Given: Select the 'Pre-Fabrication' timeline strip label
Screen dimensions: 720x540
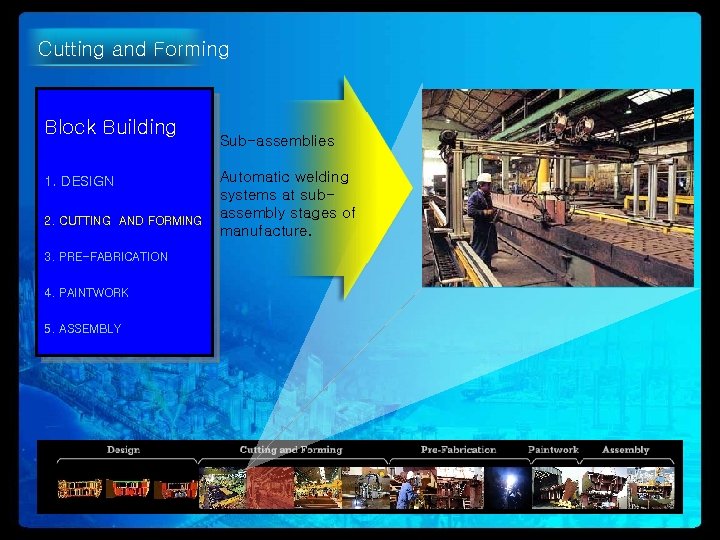Looking at the screenshot, I should coord(458,450).
